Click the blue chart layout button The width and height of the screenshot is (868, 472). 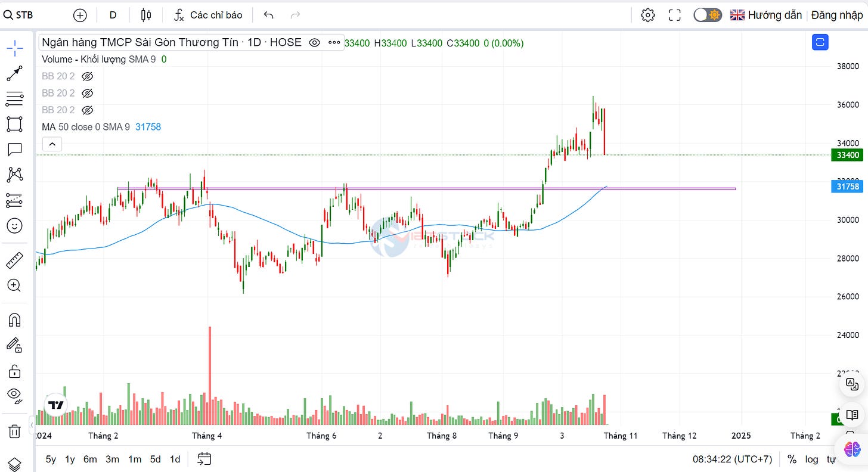(820, 42)
